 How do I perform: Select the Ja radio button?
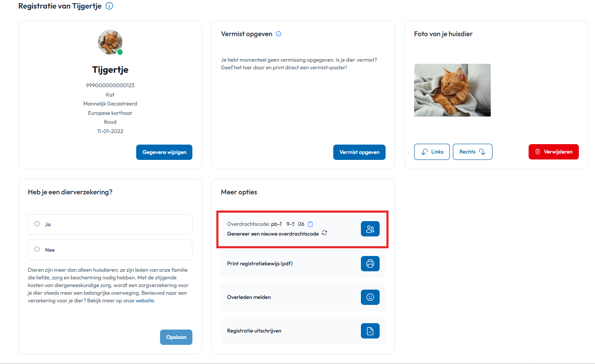(37, 224)
